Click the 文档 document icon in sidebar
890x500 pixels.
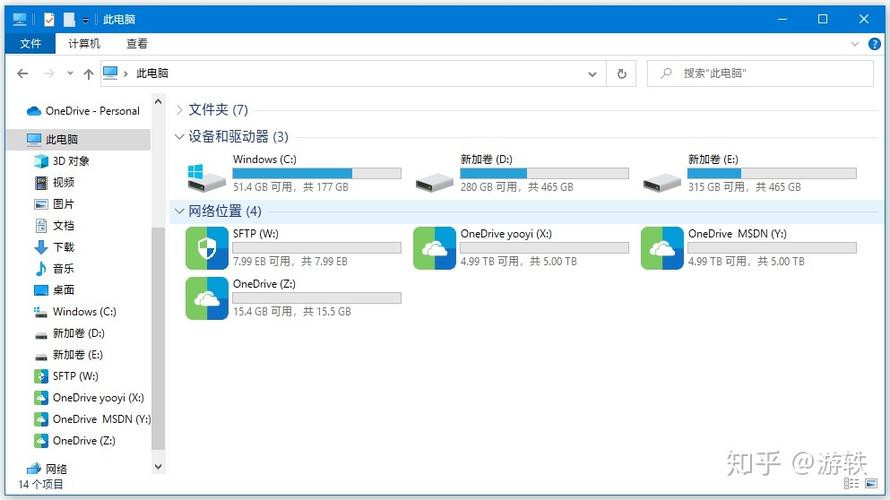[x=41, y=226]
